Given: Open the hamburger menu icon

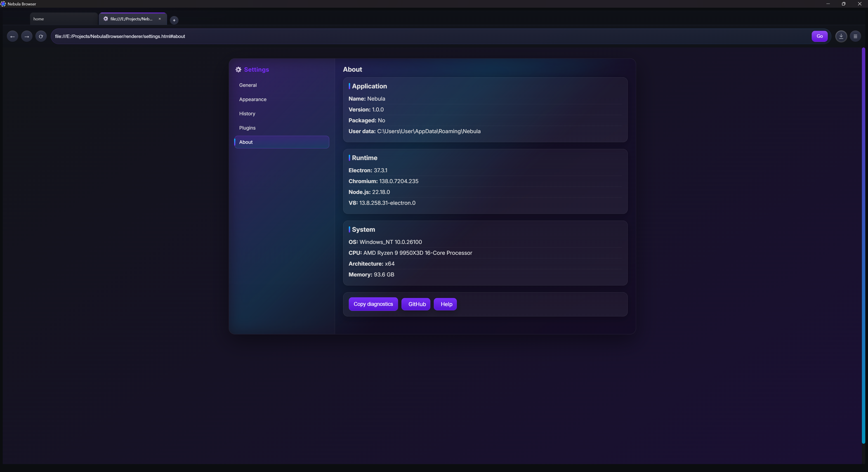Looking at the screenshot, I should click(855, 36).
